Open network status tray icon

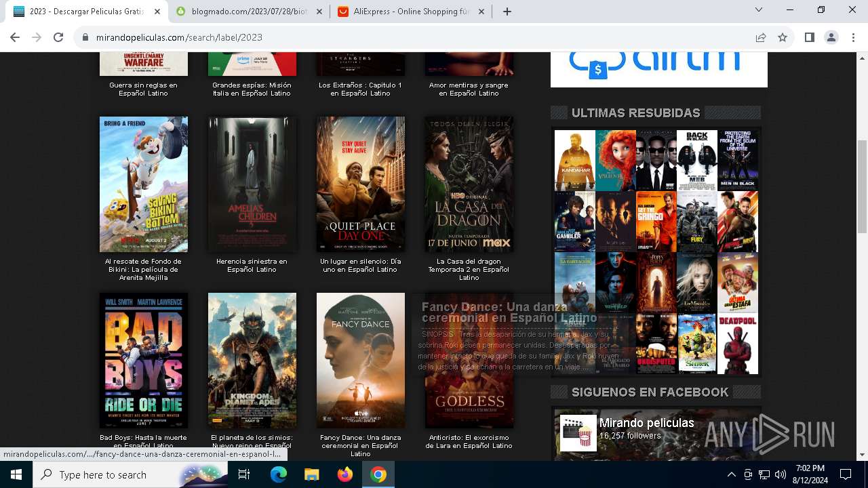point(764,474)
